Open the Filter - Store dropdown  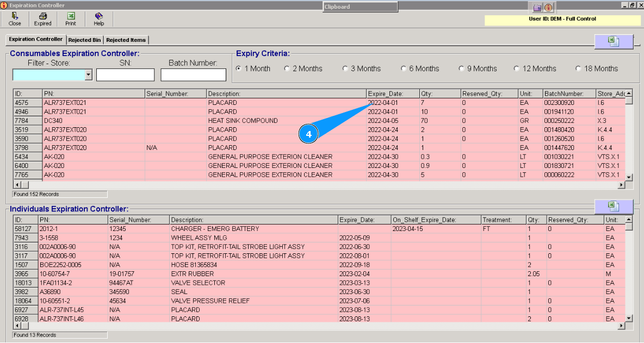click(89, 75)
